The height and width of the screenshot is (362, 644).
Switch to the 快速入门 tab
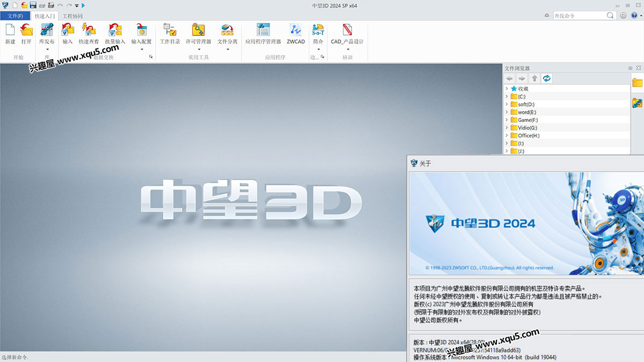point(45,16)
